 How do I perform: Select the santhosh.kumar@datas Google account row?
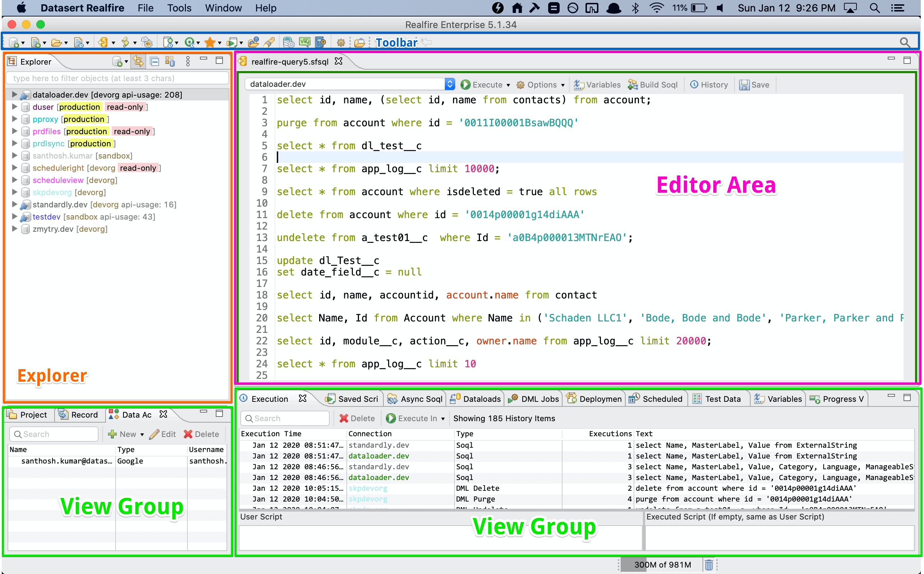118,461
